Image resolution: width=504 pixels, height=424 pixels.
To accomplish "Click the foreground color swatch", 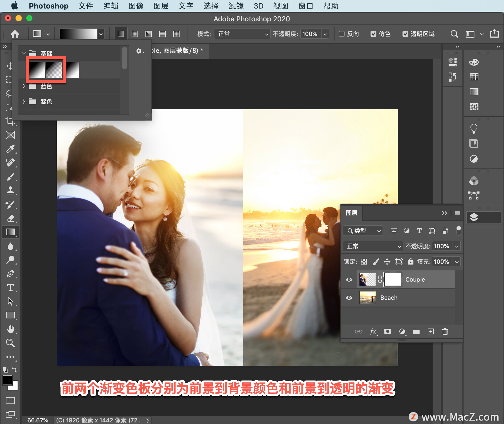I will [x=7, y=380].
